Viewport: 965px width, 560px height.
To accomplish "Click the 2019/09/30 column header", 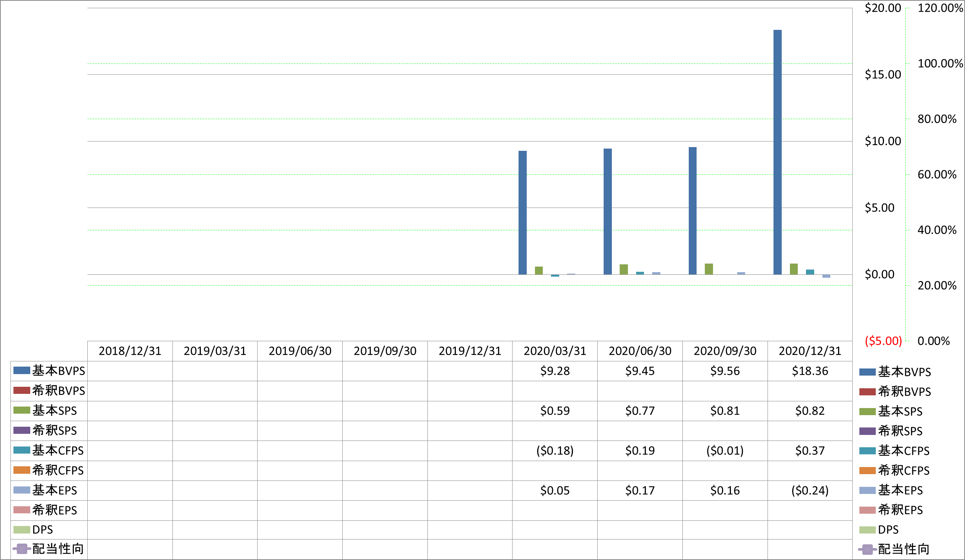I will coord(385,351).
